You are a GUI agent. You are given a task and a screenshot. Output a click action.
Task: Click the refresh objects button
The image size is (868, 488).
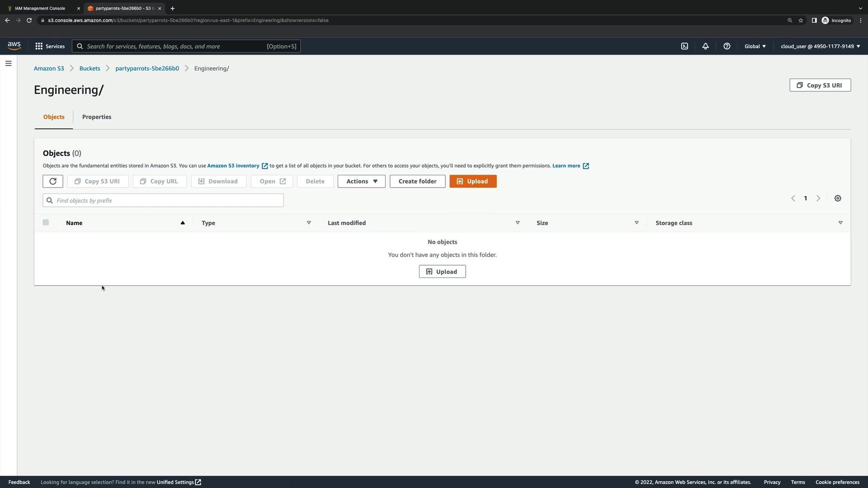pos(53,181)
